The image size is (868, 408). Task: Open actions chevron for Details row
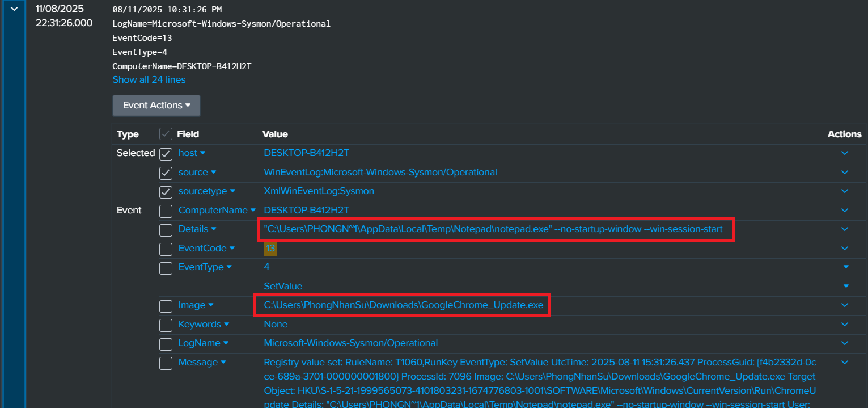click(x=845, y=229)
